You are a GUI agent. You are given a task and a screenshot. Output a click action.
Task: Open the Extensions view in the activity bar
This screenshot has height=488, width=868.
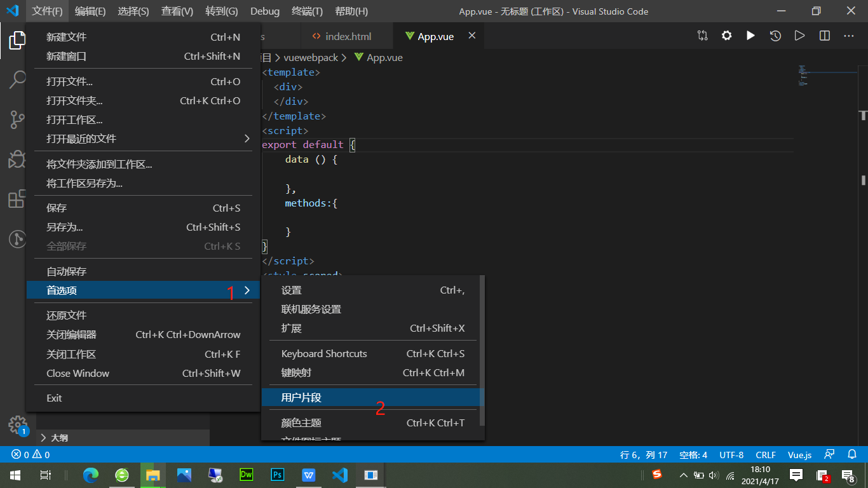(17, 199)
